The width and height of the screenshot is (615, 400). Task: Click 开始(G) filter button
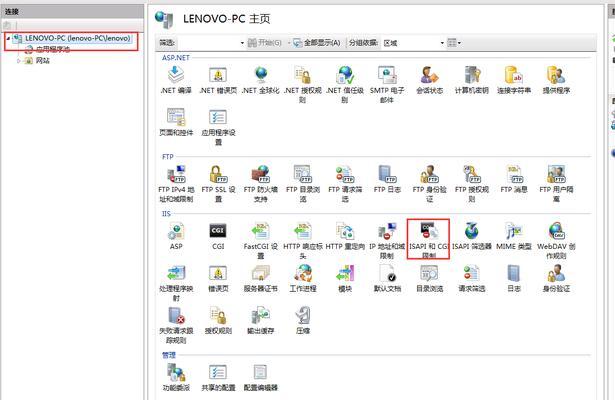(x=265, y=43)
